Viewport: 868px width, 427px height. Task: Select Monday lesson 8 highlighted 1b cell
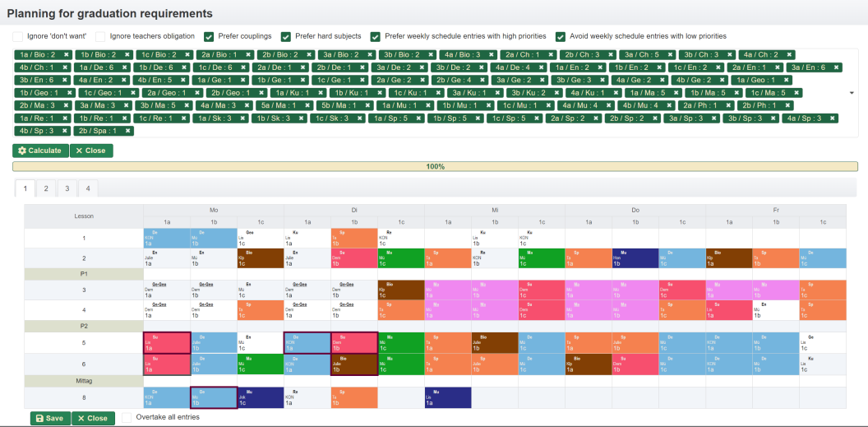coord(214,397)
